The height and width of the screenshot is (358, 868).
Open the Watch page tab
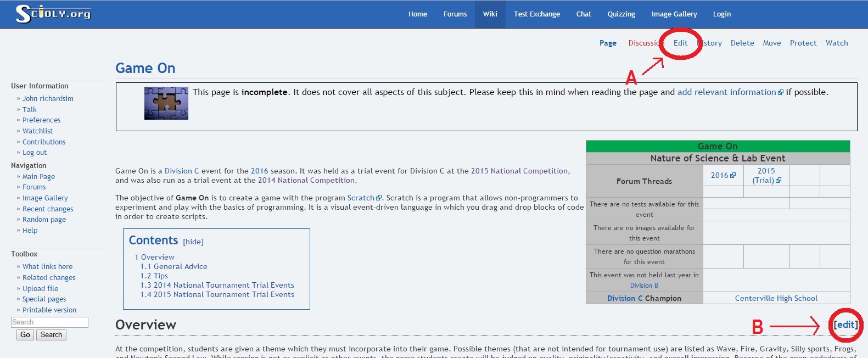(x=836, y=43)
